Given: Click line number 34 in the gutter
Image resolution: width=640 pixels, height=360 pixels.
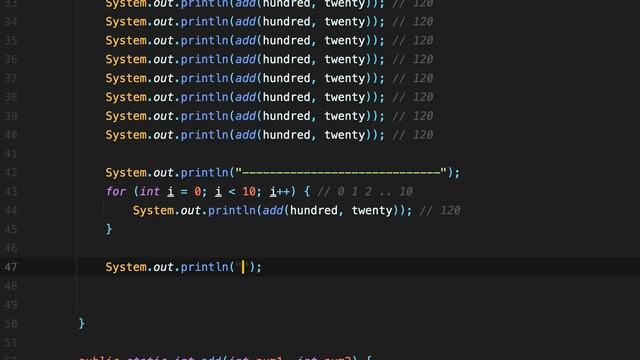Looking at the screenshot, I should 11,22.
